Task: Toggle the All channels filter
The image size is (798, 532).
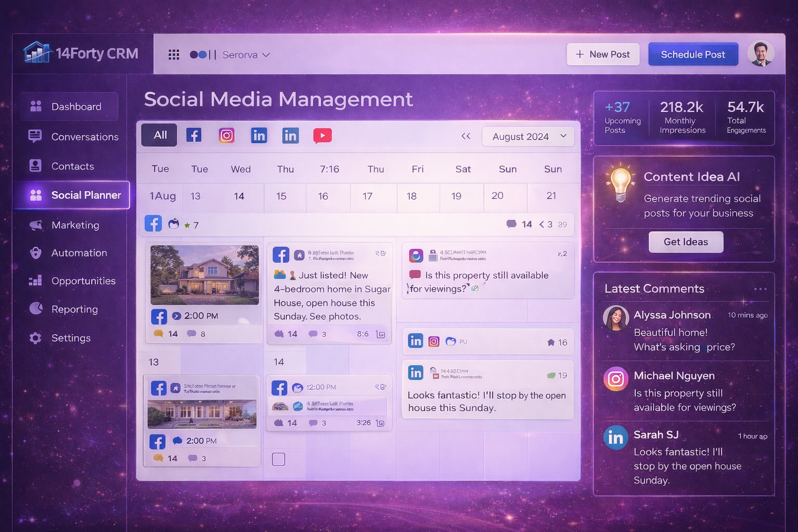Action: 158,135
